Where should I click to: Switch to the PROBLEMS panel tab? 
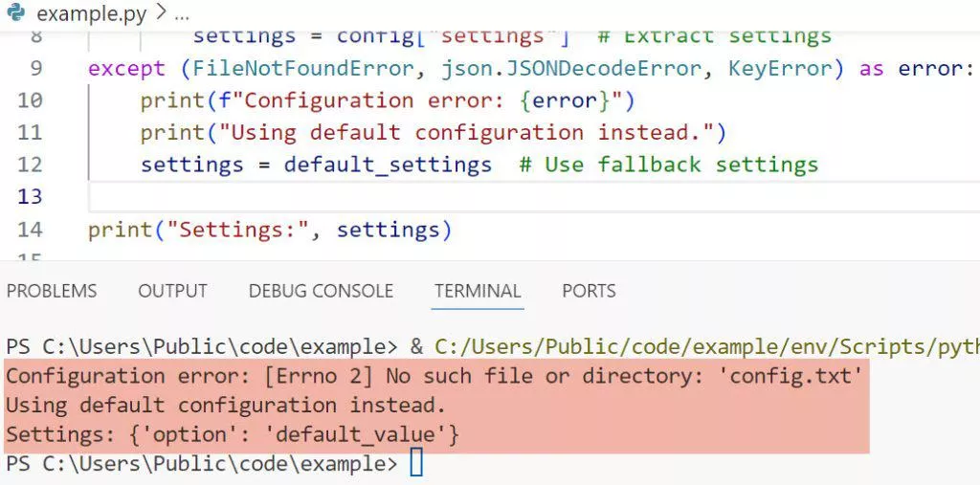52,291
